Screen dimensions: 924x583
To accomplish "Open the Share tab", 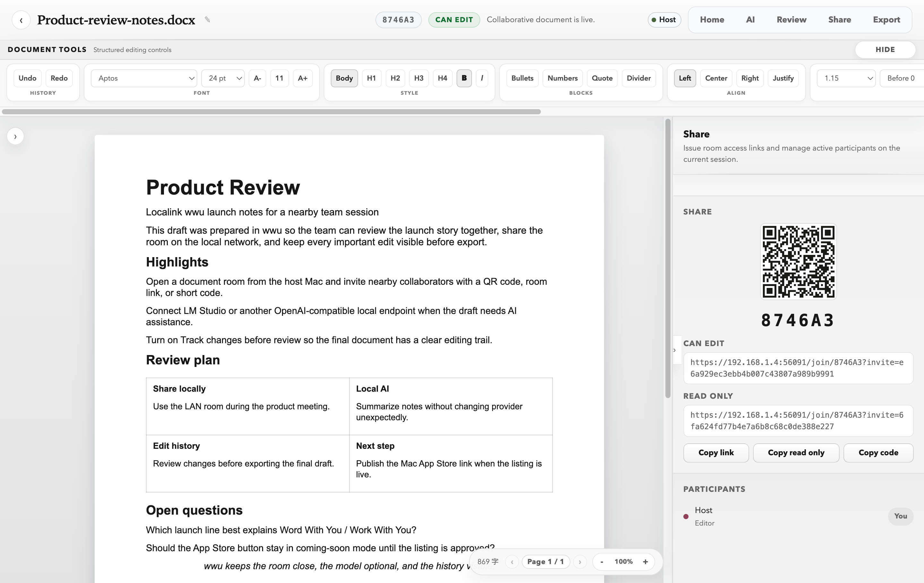I will 840,20.
